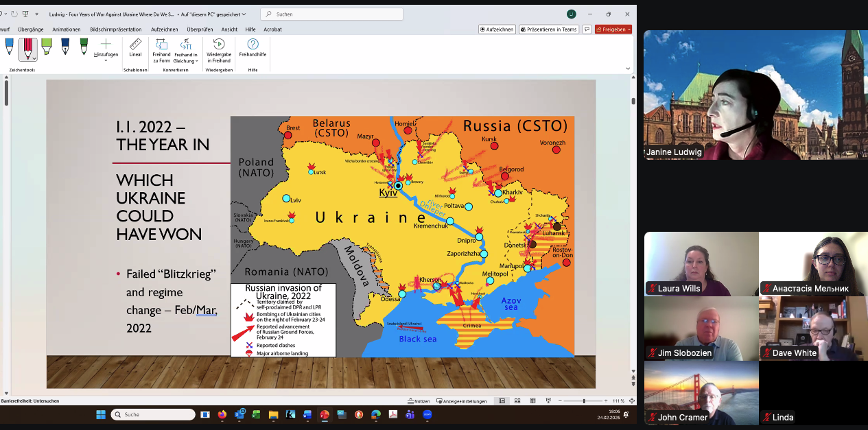Switch to the Überprüfen tab
868x430 pixels.
200,29
